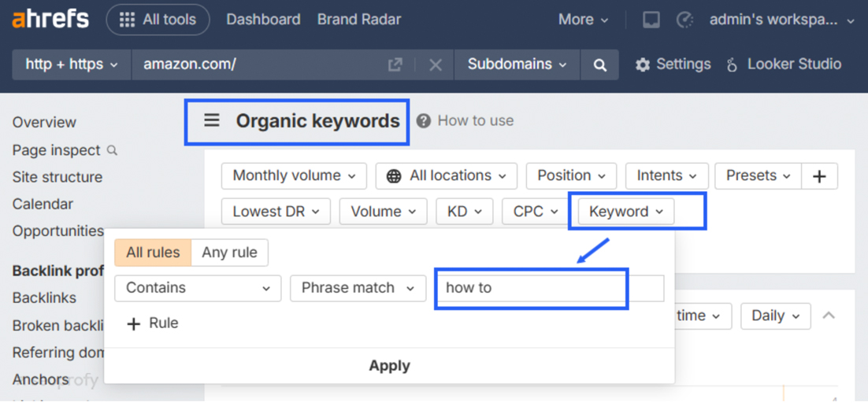Apply the keyword filter

[x=390, y=366]
